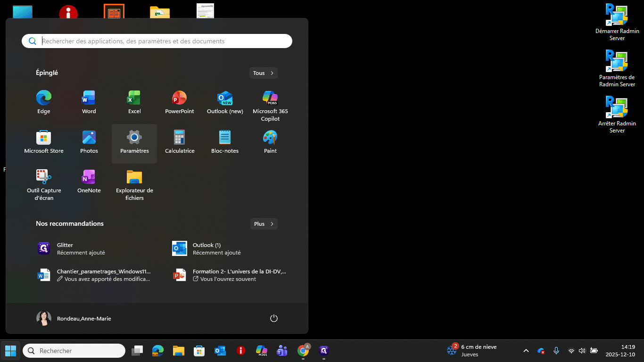Viewport: 644px width, 362px height.
Task: Open the recommended Glitter app
Action: tap(90, 249)
